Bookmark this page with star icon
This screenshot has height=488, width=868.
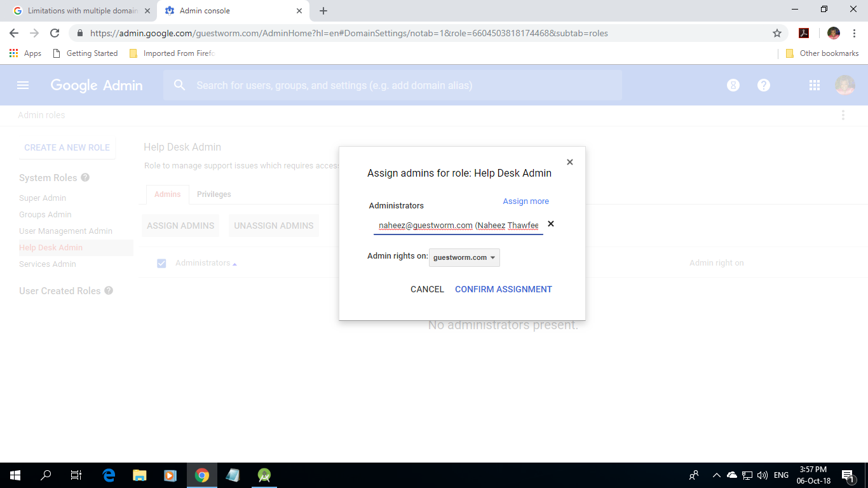pyautogui.click(x=776, y=33)
